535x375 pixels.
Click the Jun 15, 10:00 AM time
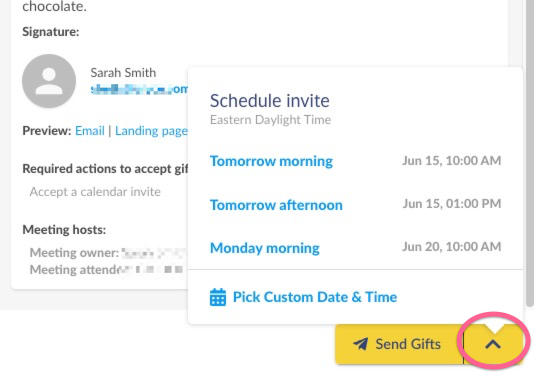coord(452,160)
